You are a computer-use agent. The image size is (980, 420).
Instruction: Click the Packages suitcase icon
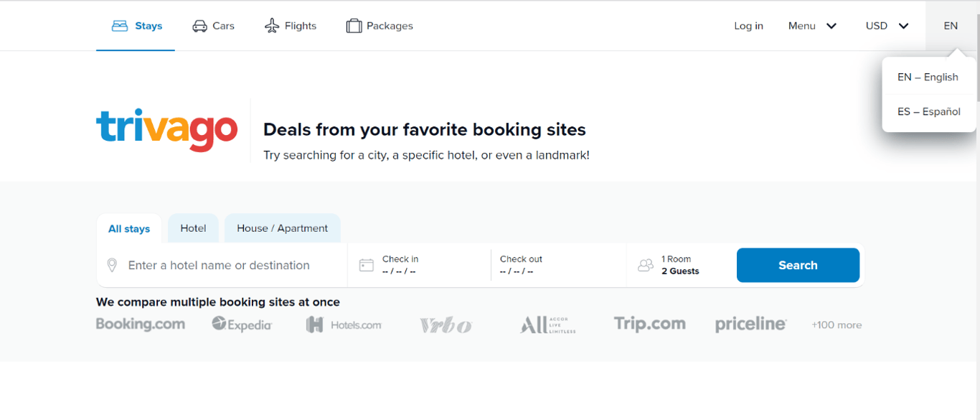click(x=354, y=26)
